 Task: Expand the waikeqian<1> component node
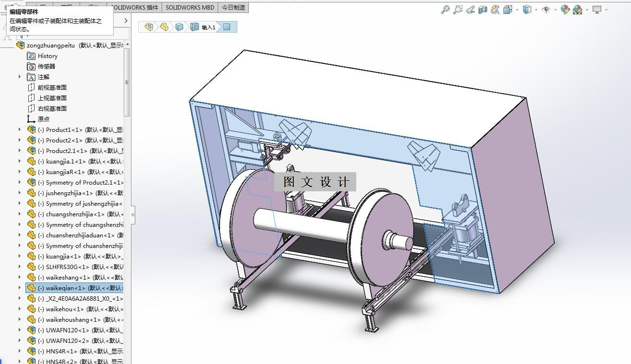pyautogui.click(x=20, y=288)
